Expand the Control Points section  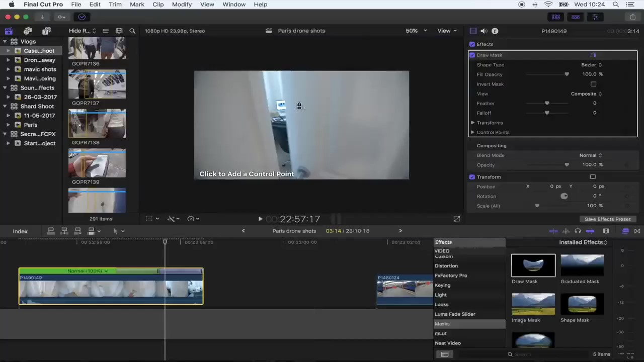tap(472, 132)
